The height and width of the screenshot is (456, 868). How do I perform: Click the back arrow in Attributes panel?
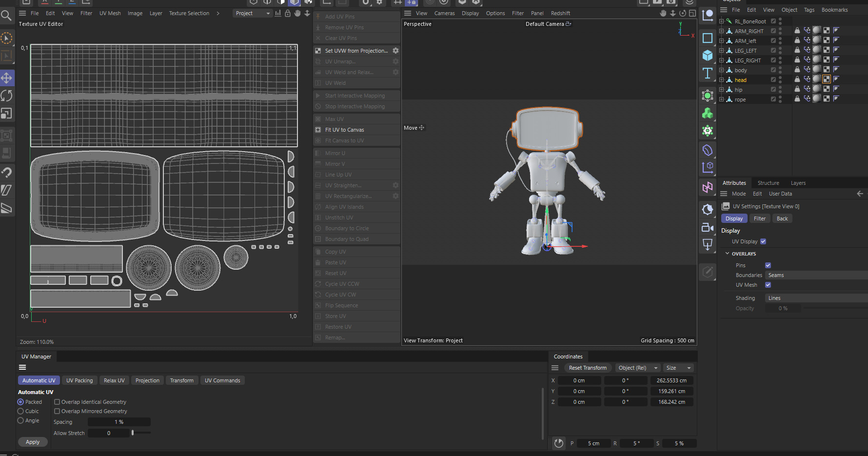(x=860, y=194)
